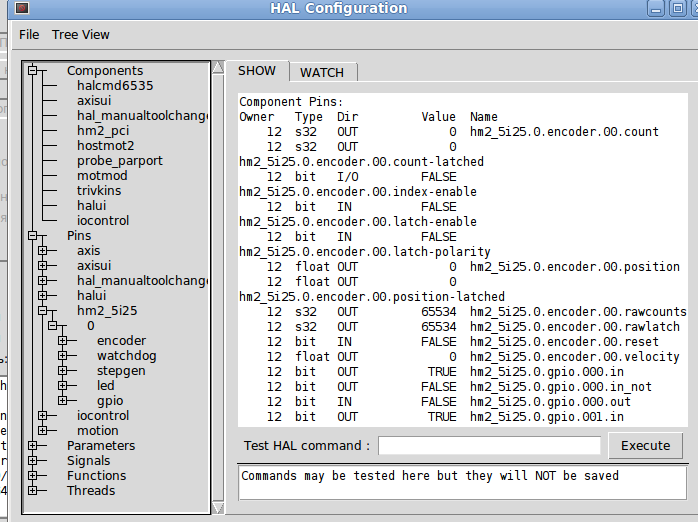Image resolution: width=698 pixels, height=522 pixels.
Task: Select axisui under Components
Action: pos(94,101)
